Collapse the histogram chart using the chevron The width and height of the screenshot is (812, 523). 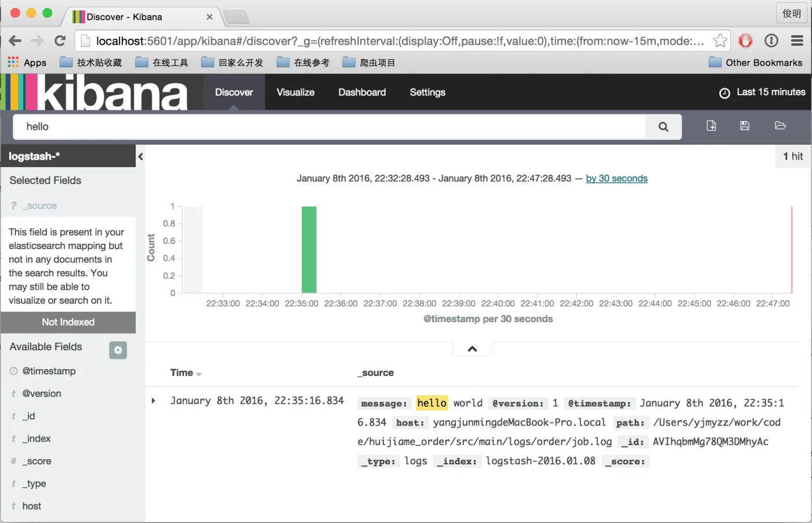472,349
